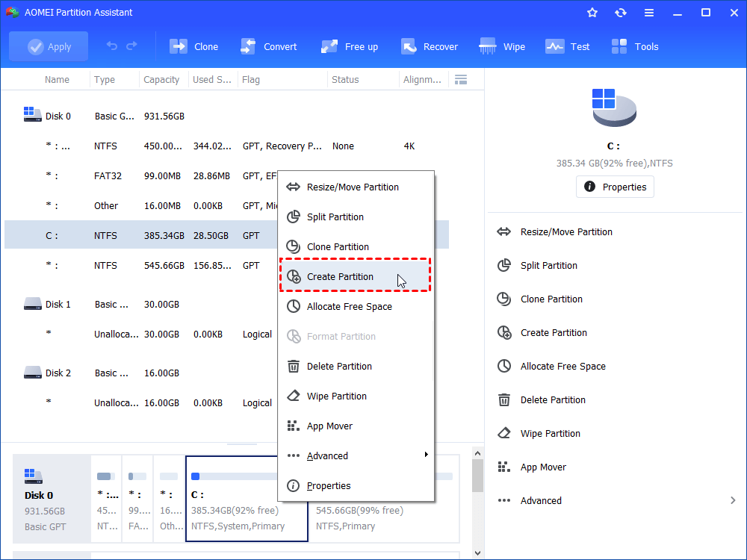Click the disk map scrollbar up arrow
This screenshot has width=747, height=560.
pyautogui.click(x=477, y=453)
